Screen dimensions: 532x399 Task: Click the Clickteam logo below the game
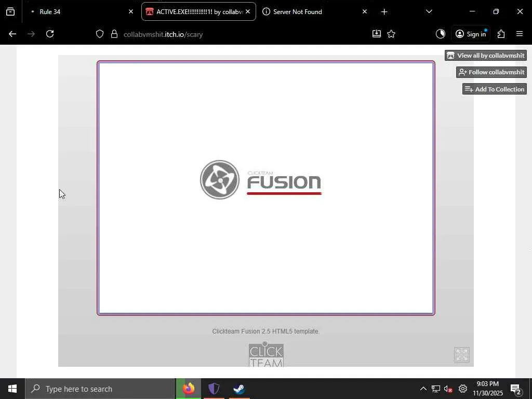[x=266, y=354]
